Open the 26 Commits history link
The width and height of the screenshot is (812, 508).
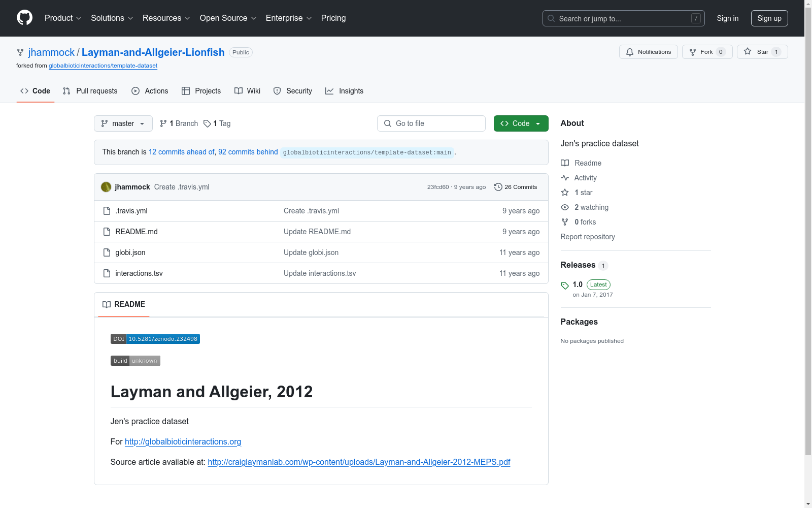tap(516, 187)
